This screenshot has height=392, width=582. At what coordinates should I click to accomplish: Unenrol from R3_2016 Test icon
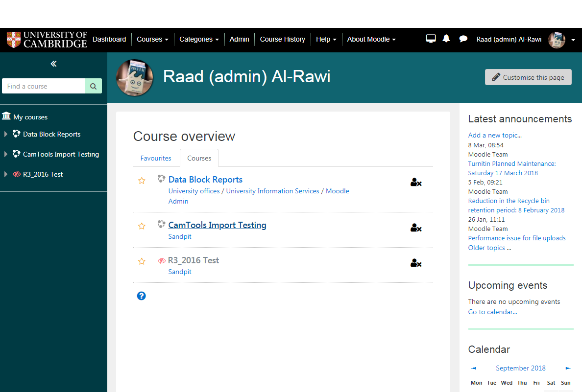pos(416,263)
